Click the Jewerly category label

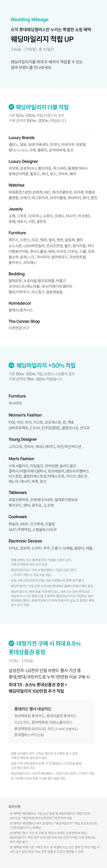[16, 209]
